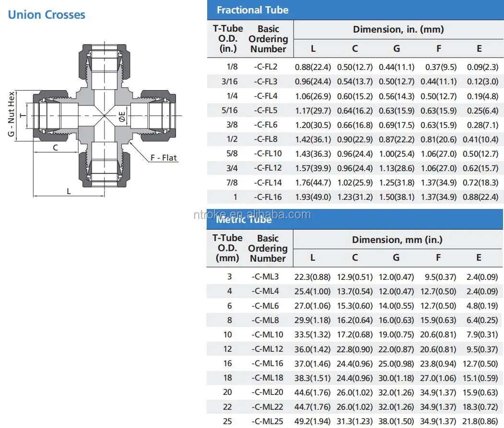Click the Union Crosses page title
The height and width of the screenshot is (428, 504).
point(46,14)
